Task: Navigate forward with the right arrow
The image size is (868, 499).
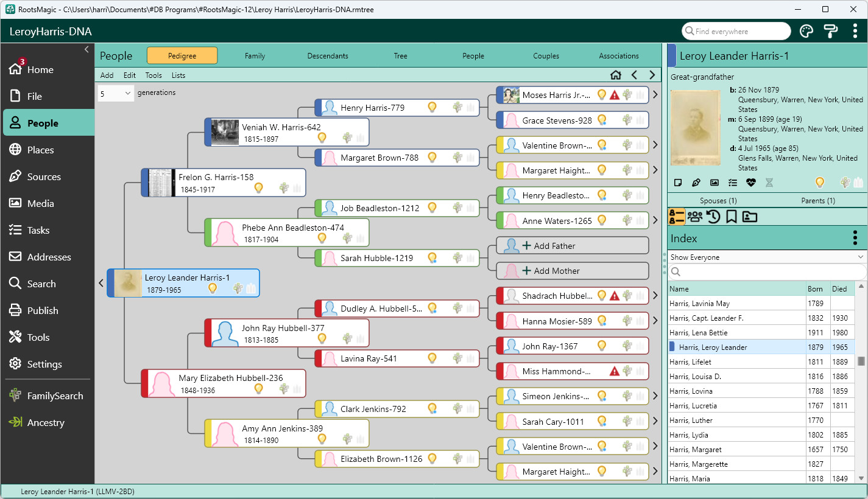Action: tap(652, 75)
